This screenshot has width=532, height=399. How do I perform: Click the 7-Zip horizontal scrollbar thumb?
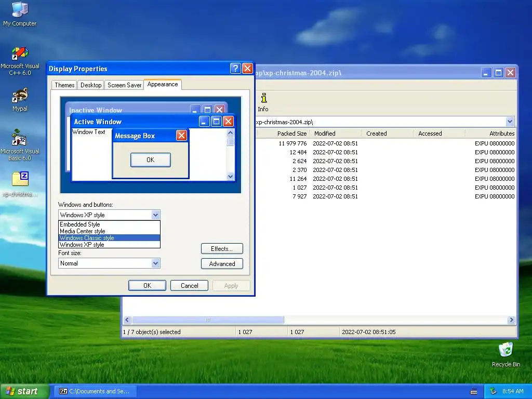[x=208, y=320]
